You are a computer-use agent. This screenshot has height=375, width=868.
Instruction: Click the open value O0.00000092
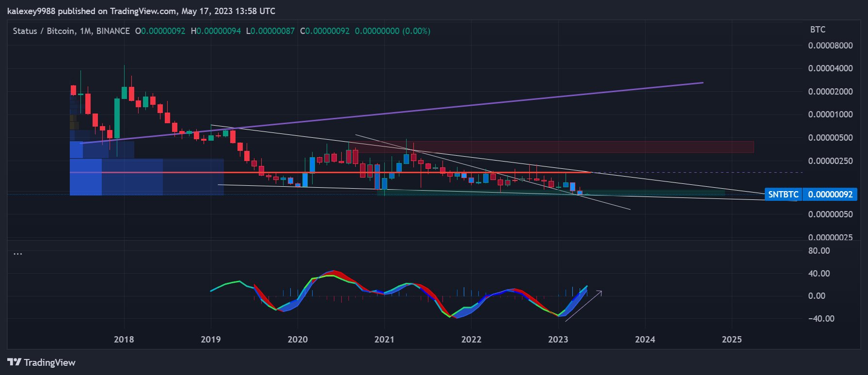pyautogui.click(x=160, y=31)
